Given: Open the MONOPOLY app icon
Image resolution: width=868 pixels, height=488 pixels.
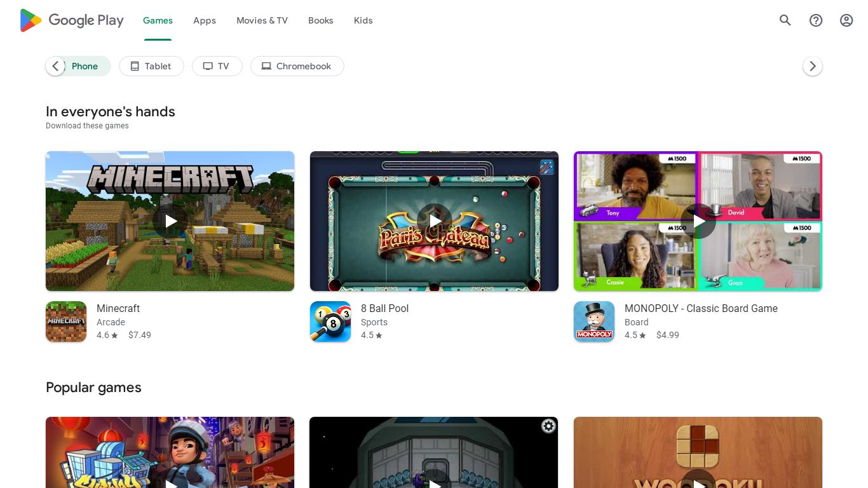Looking at the screenshot, I should click(x=594, y=322).
